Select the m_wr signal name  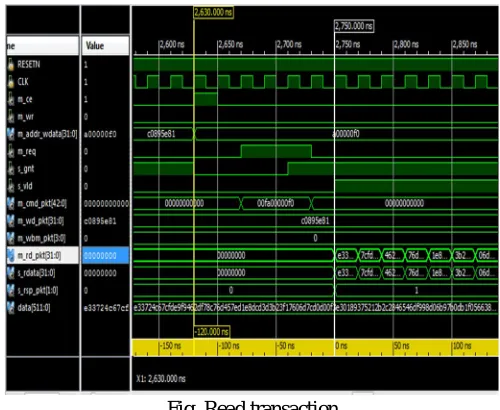[25, 116]
